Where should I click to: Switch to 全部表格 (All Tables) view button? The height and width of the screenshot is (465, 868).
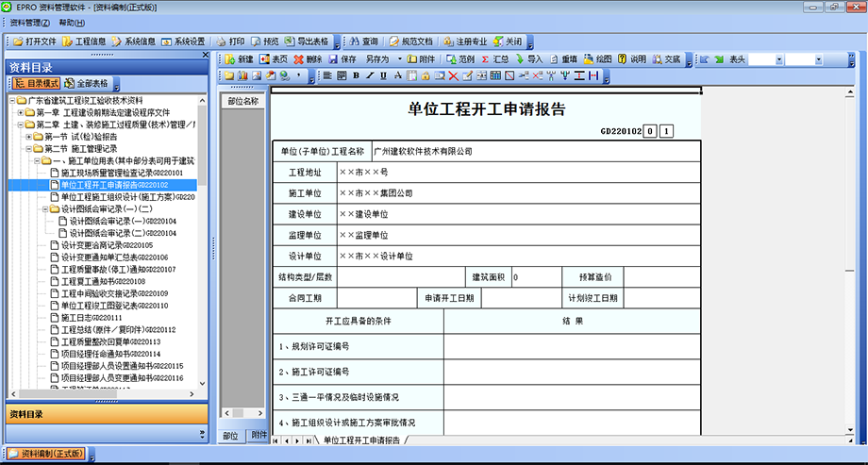[87, 83]
